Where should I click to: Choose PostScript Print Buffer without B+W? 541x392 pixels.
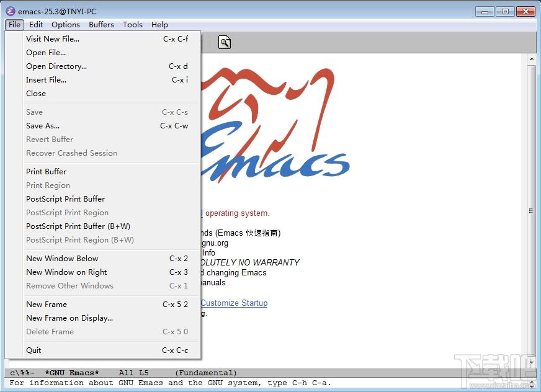click(x=112, y=198)
